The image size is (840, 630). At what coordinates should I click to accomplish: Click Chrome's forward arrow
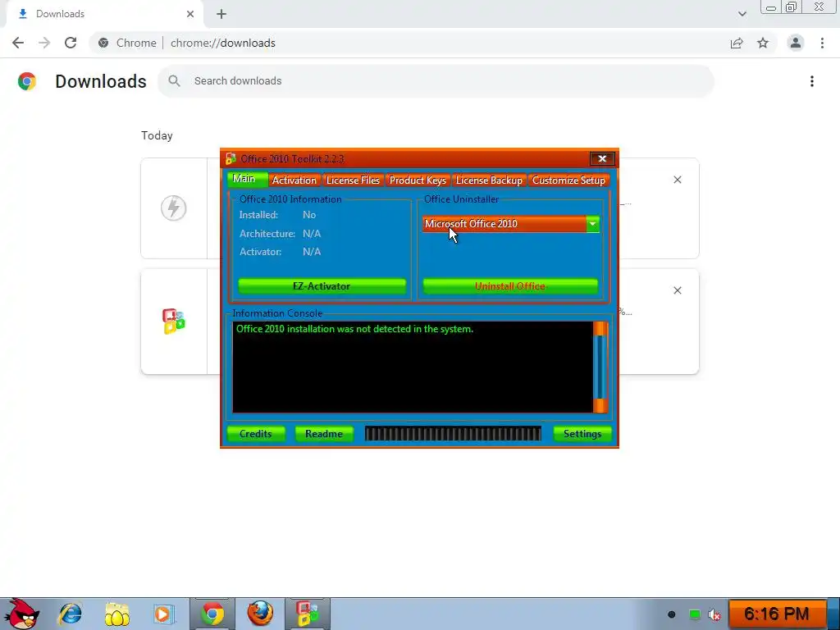[44, 43]
